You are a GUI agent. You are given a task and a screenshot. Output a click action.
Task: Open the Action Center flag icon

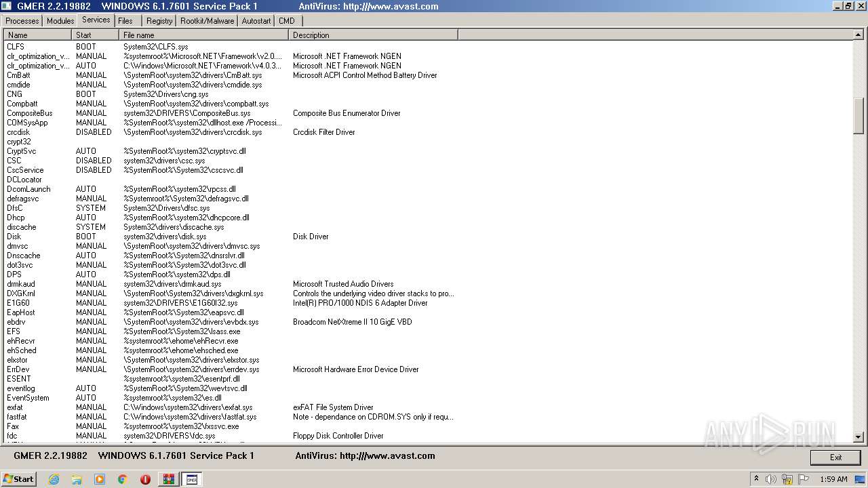[x=804, y=479]
